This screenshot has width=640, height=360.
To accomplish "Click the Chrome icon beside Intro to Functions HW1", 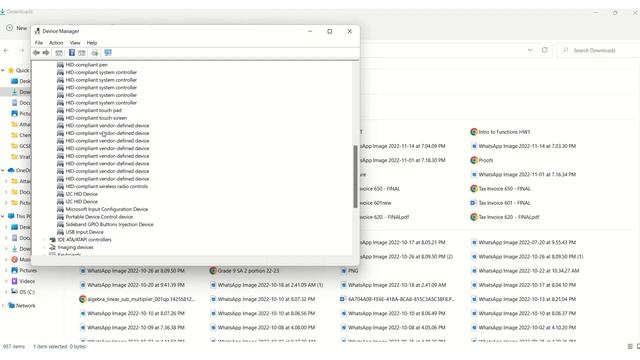I will click(x=474, y=132).
